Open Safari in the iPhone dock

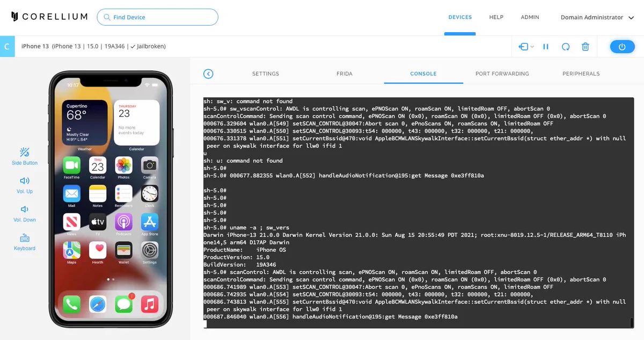point(98,305)
